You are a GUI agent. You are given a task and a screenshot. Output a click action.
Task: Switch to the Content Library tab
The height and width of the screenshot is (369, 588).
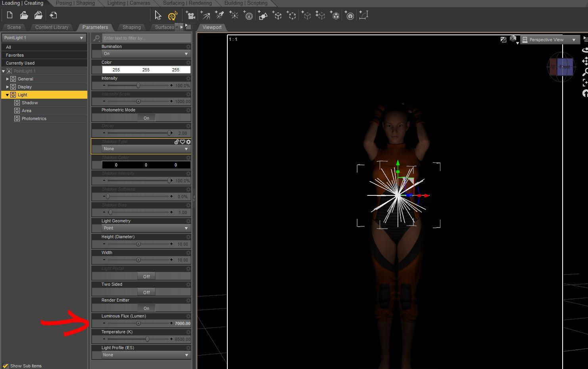coord(52,27)
